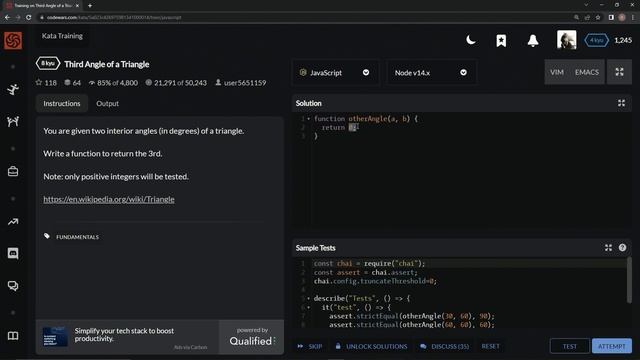Open the Discord chat sidebar icon
640x360 pixels.
[13, 253]
